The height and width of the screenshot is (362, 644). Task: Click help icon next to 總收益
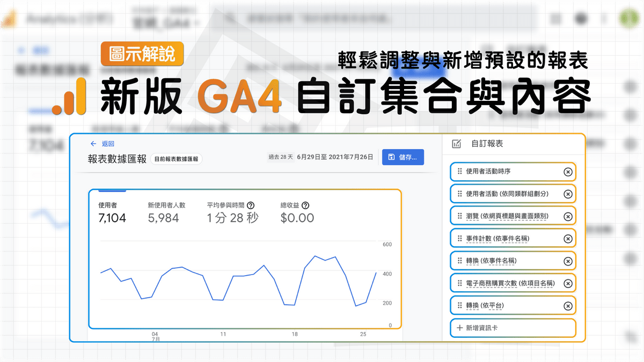coord(305,205)
